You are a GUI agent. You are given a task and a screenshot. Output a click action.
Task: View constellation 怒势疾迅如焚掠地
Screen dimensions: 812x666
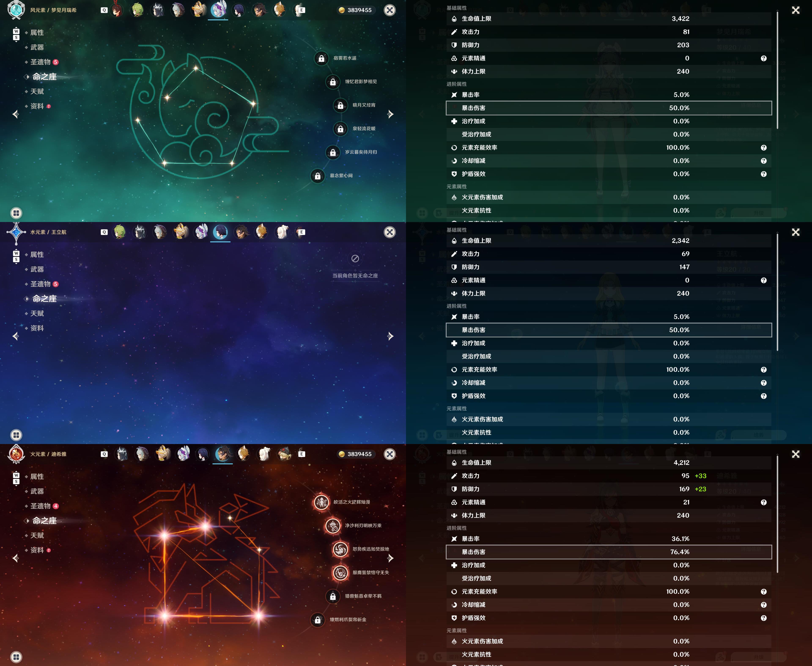click(340, 549)
